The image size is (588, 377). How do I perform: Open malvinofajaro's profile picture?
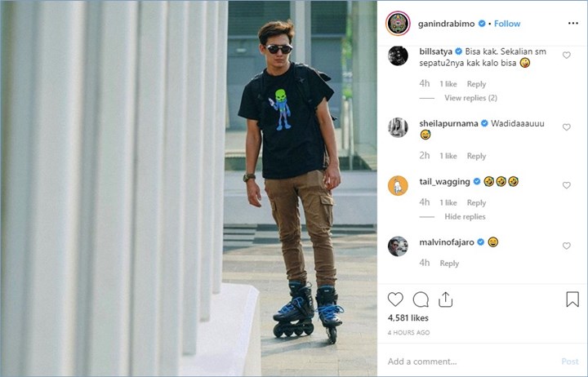(398, 246)
